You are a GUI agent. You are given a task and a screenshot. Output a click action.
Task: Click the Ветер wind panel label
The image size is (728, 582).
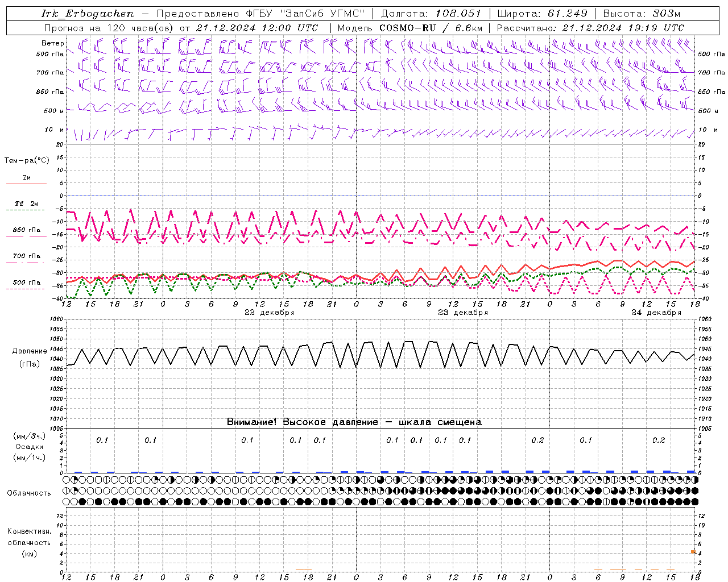(x=52, y=43)
